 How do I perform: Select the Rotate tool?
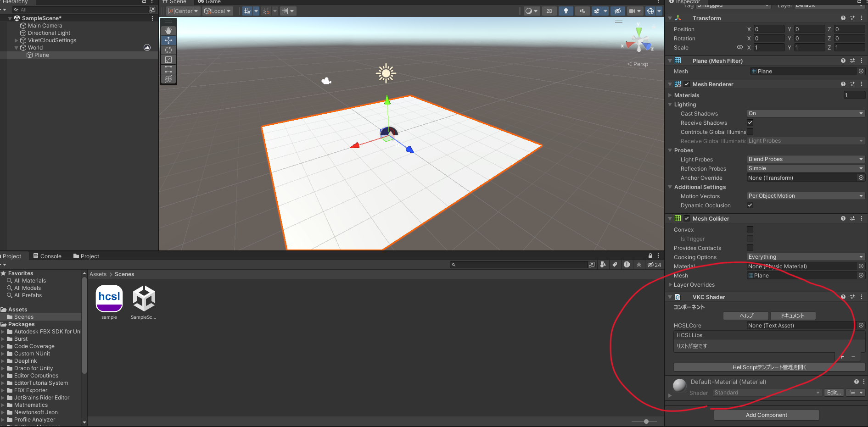(x=168, y=50)
